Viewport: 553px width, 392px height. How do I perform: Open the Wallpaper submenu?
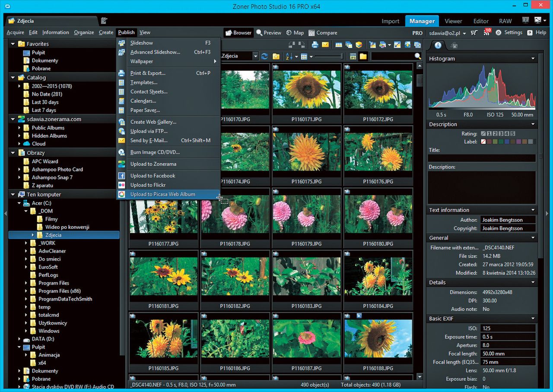coord(168,61)
